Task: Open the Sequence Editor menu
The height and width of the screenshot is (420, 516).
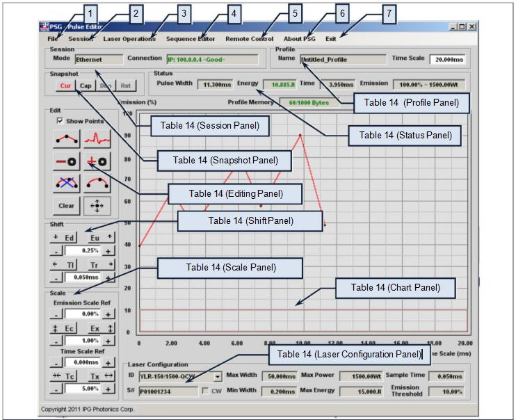Action: pos(191,39)
